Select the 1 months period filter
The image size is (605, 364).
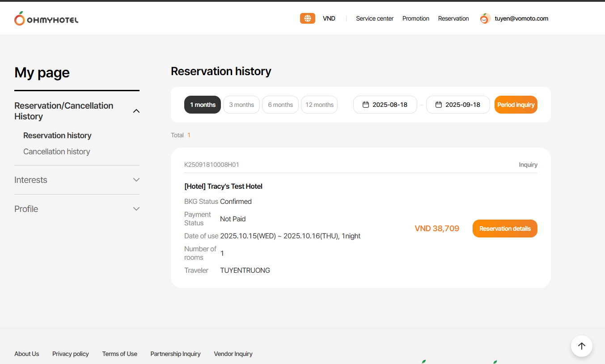click(203, 105)
